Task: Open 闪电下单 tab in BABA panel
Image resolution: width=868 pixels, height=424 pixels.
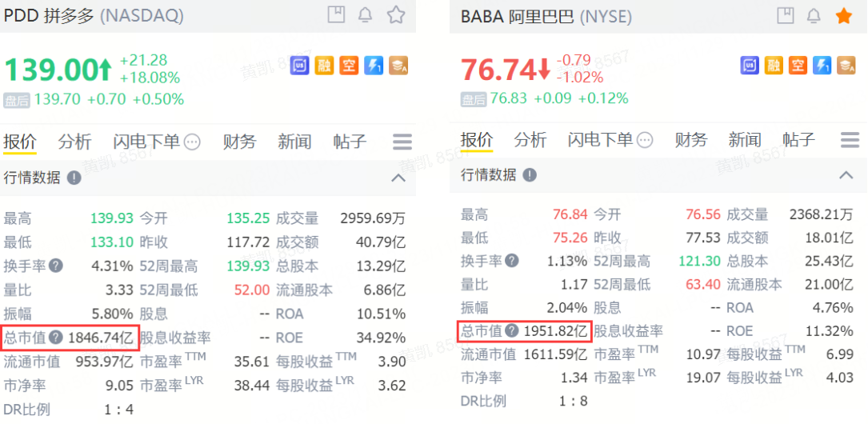Action: click(x=601, y=139)
